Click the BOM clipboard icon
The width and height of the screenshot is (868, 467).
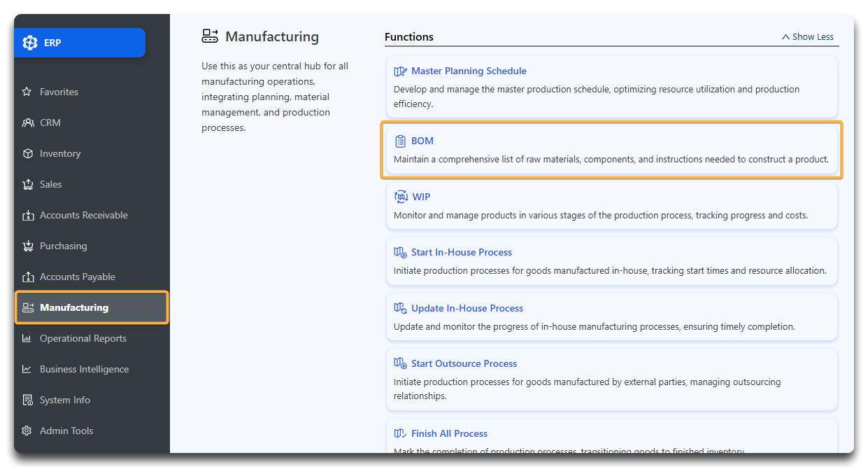tap(400, 141)
